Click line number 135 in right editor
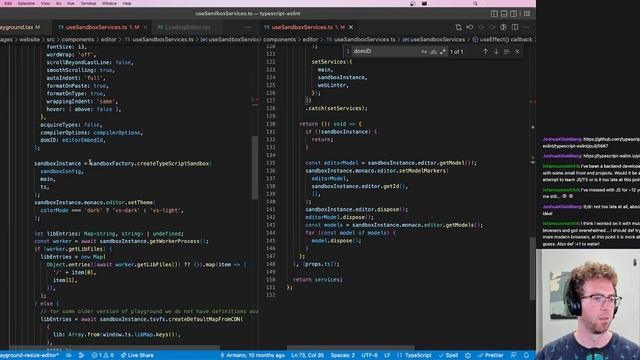This screenshot has width=640, height=360. 271,163
